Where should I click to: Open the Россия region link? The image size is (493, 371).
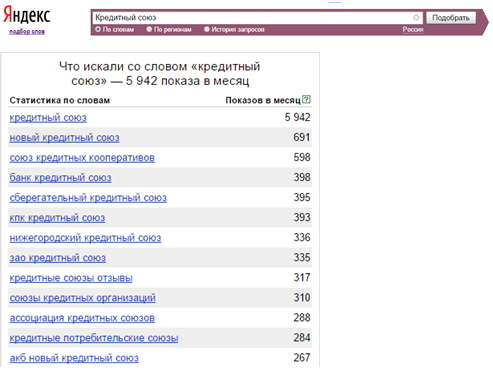(413, 30)
